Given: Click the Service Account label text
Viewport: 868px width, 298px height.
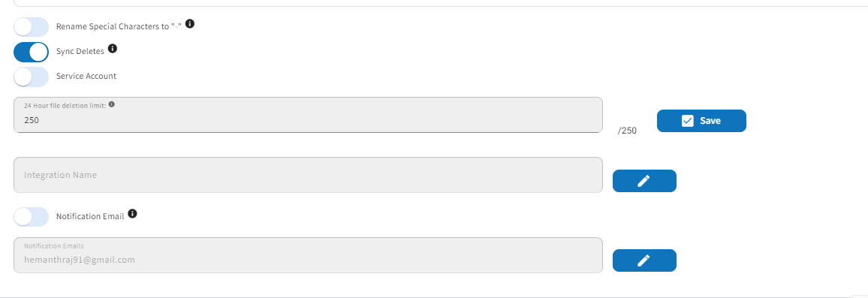Looking at the screenshot, I should pos(86,76).
